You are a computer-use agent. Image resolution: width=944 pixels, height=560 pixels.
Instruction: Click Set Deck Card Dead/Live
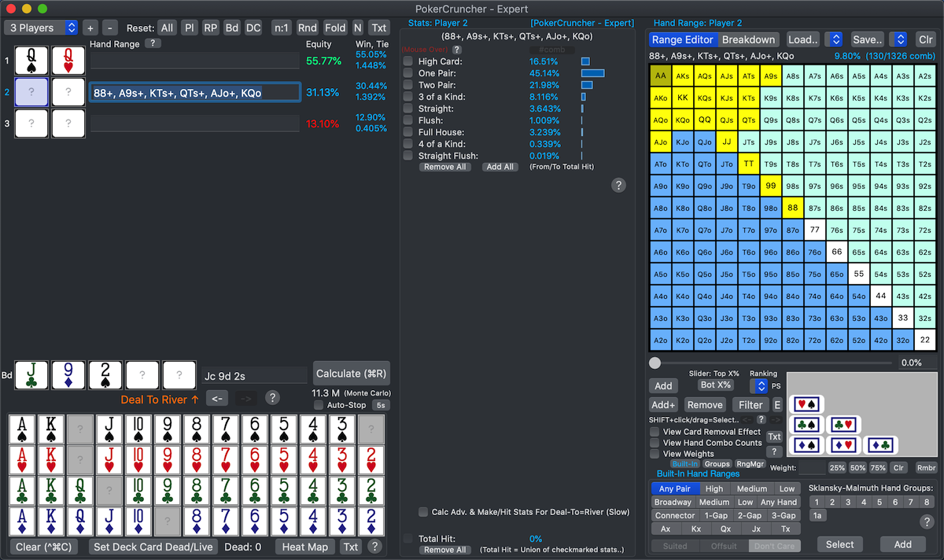tap(153, 547)
